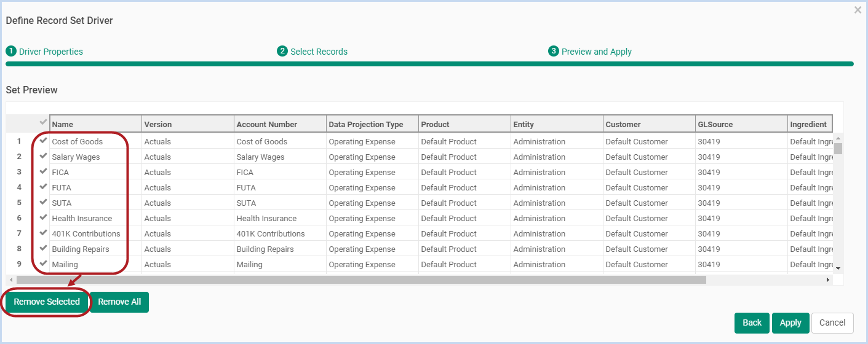The image size is (868, 344).
Task: Toggle checkmark for Salary Wages row
Action: point(43,156)
